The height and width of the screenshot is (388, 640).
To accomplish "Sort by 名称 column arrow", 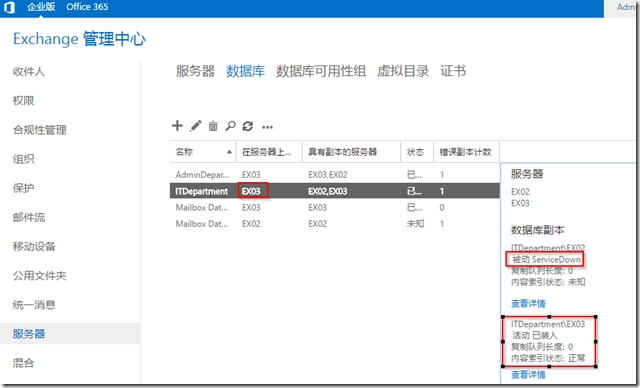I will pyautogui.click(x=229, y=152).
